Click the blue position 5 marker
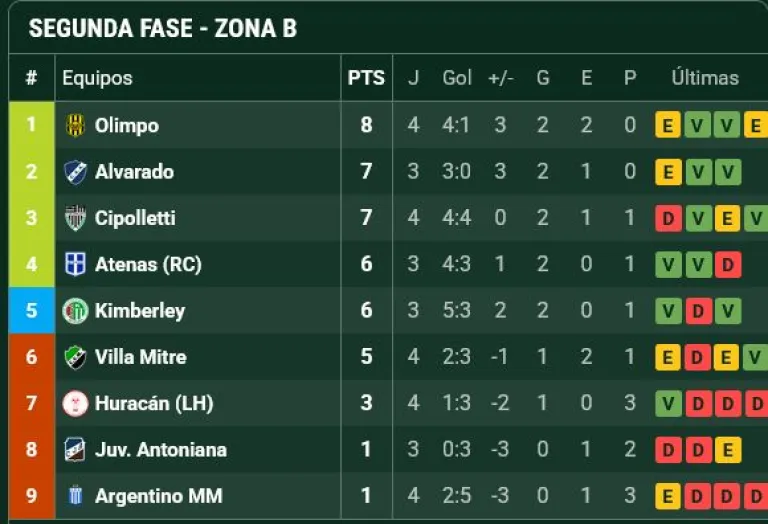This screenshot has height=524, width=768. tap(31, 310)
